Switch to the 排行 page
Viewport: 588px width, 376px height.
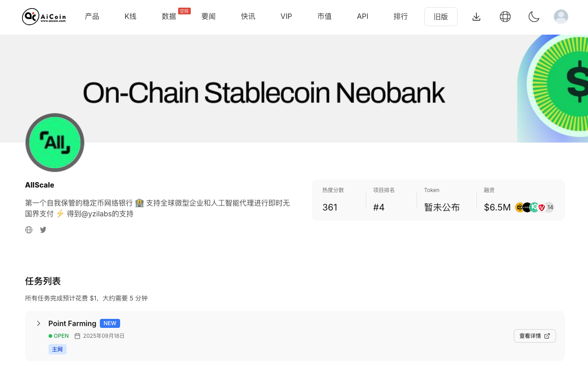400,17
